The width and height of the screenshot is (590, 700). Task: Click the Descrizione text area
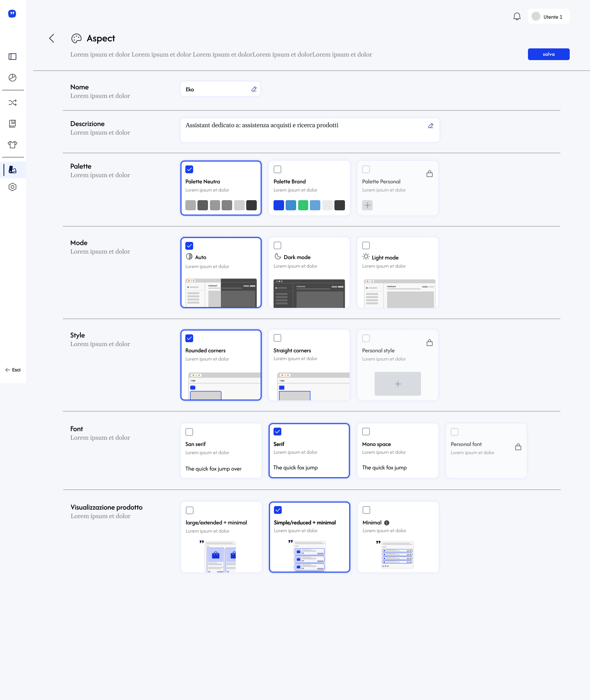pos(310,130)
